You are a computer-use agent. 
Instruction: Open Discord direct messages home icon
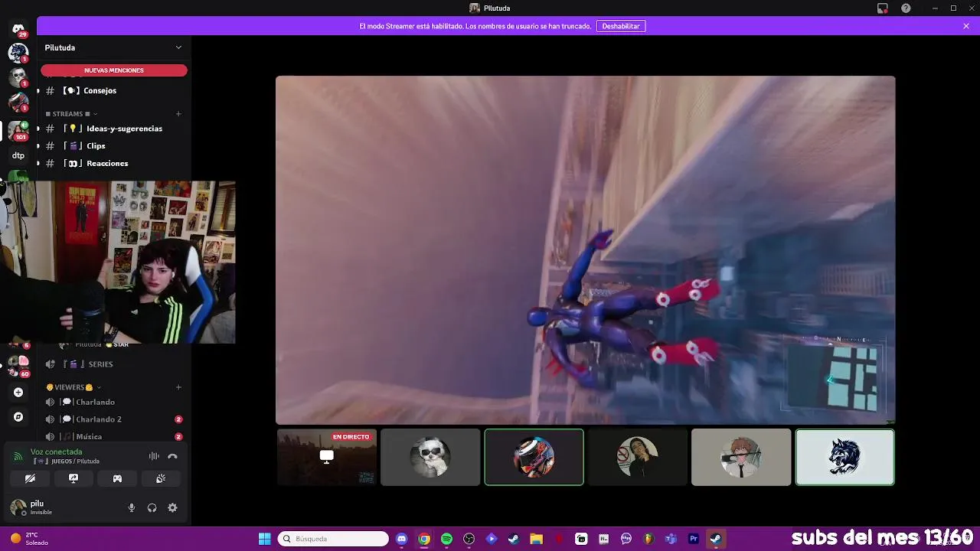[x=18, y=29]
